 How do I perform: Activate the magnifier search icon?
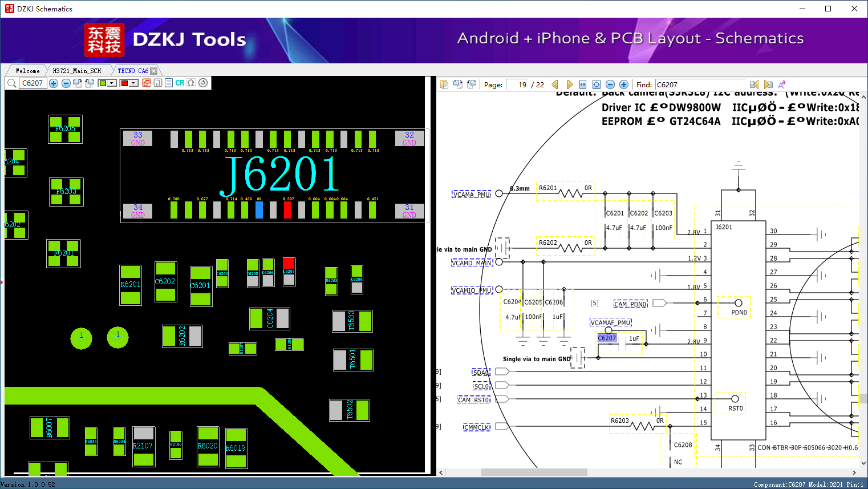[x=13, y=83]
